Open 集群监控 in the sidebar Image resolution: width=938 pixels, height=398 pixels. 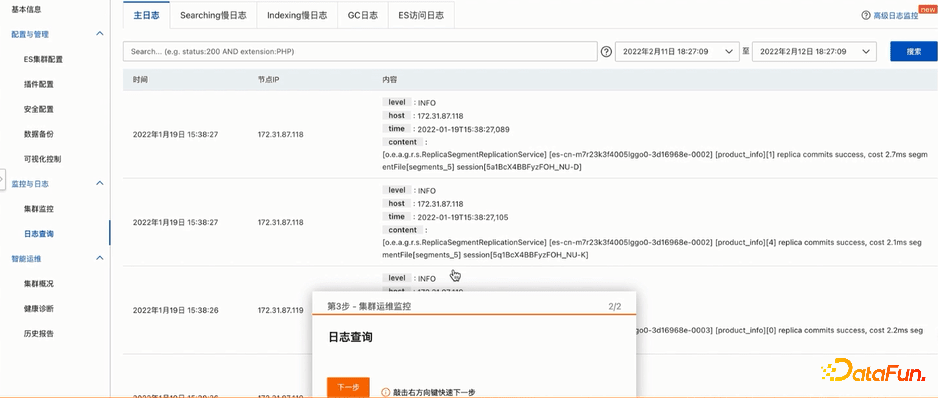point(39,209)
